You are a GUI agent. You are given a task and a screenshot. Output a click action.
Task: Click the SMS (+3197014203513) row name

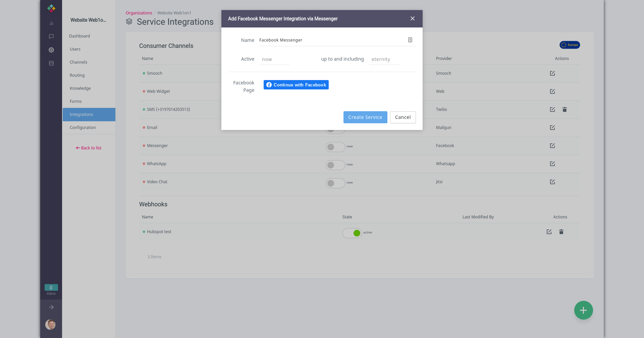168,110
